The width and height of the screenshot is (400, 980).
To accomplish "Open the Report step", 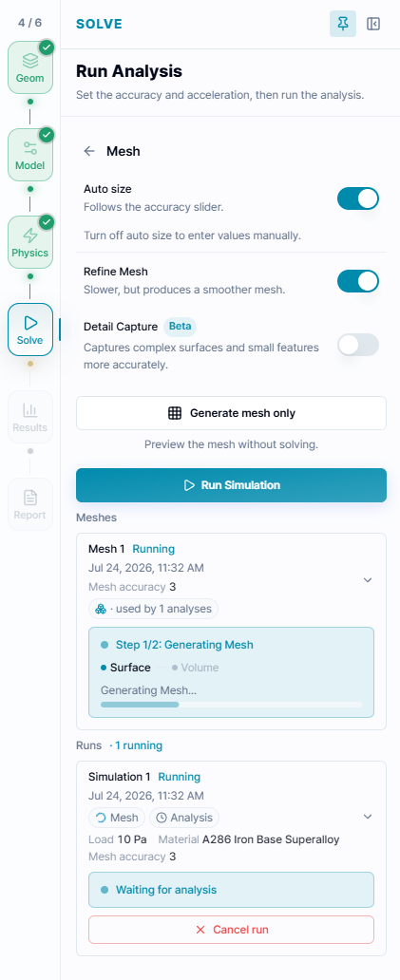I will (30, 504).
